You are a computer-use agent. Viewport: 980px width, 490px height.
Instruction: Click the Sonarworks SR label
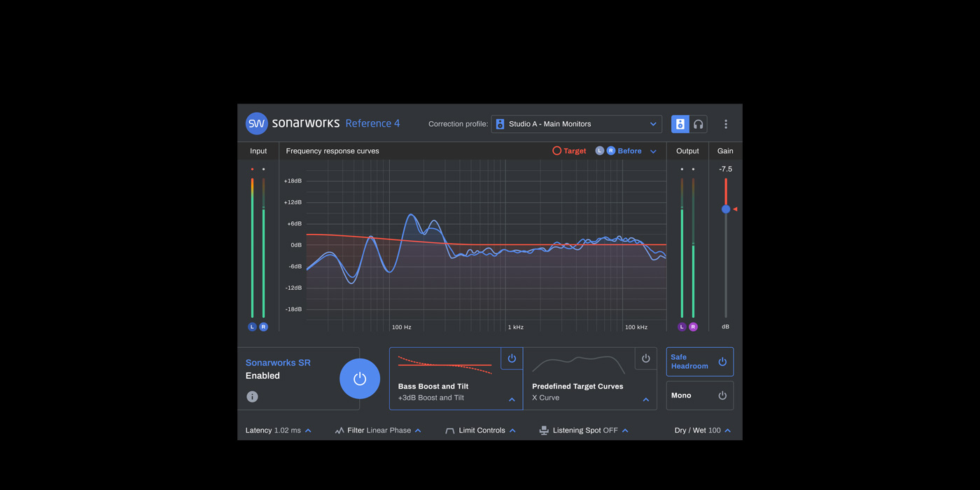278,363
